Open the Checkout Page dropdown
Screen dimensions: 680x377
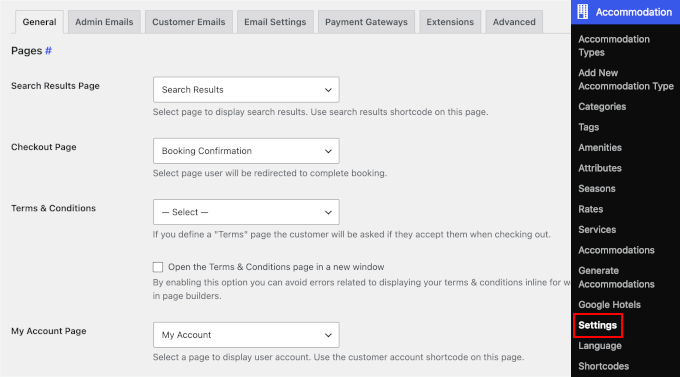[x=246, y=151]
